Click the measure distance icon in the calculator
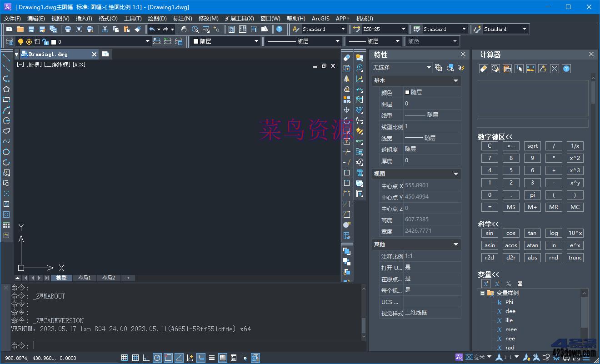Image resolution: width=600 pixels, height=364 pixels. [x=530, y=68]
